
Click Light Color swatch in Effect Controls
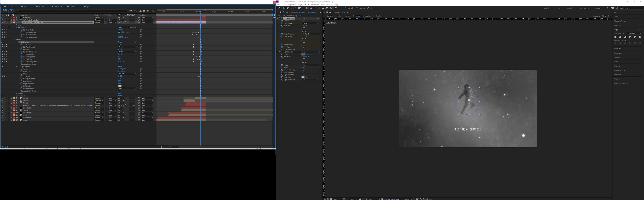click(x=303, y=77)
